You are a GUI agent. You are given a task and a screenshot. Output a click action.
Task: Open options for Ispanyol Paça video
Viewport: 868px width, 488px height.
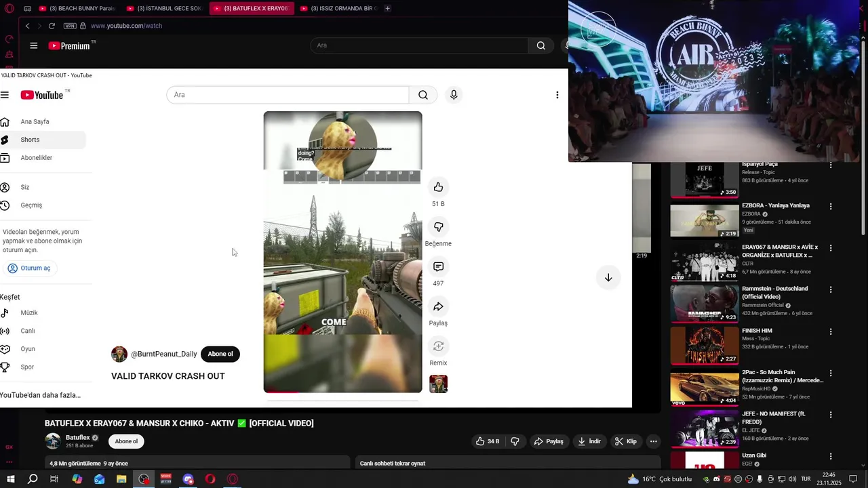click(831, 165)
